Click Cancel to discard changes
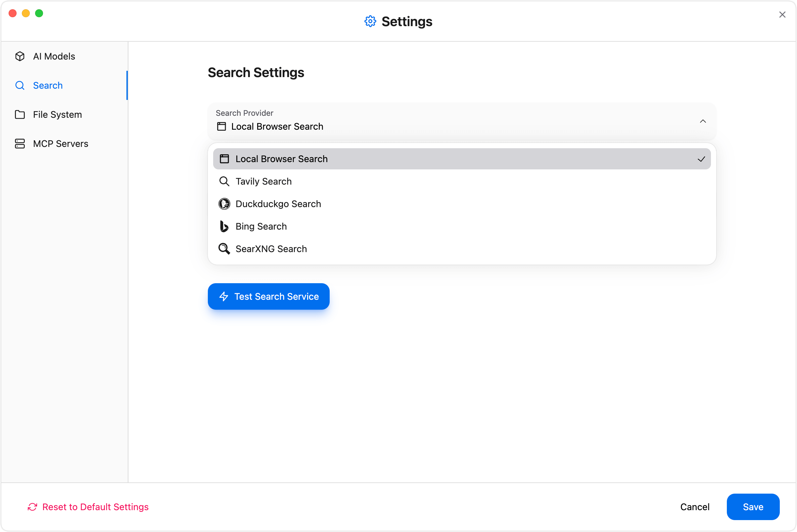Image resolution: width=797 pixels, height=532 pixels. coord(694,507)
